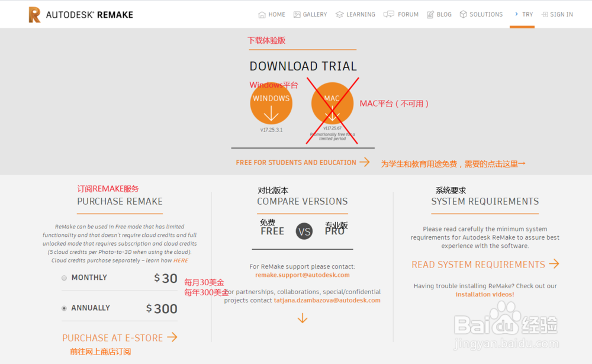Click the $30 monthly price

(166, 278)
